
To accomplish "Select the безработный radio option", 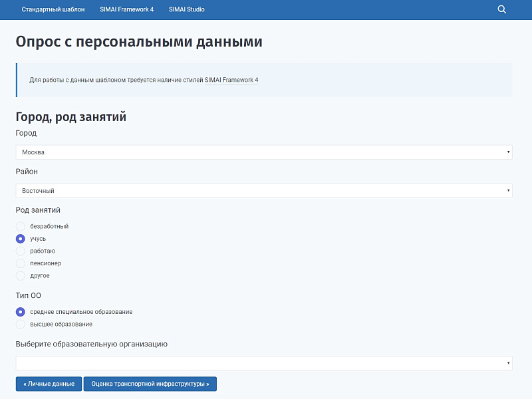I will (21, 226).
